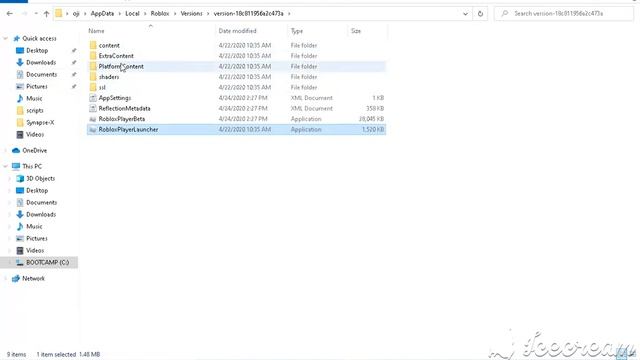Open Pictures under This PC

point(37,238)
